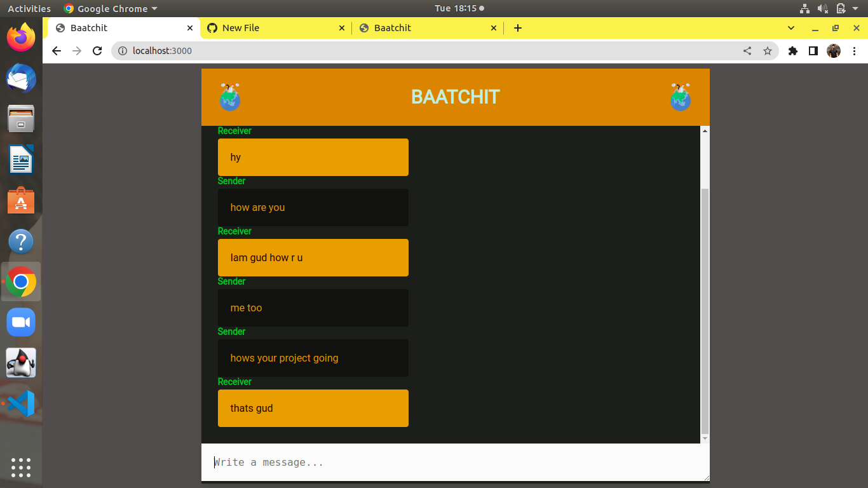This screenshot has width=868, height=488.
Task: Reload the localhost:3000 page
Action: click(x=97, y=51)
